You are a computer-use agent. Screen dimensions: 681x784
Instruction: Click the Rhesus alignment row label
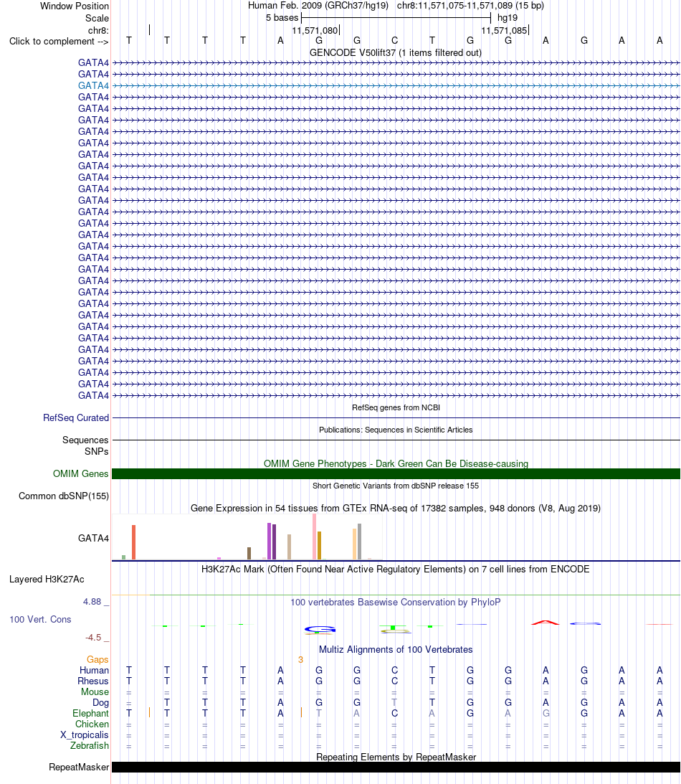(x=93, y=681)
